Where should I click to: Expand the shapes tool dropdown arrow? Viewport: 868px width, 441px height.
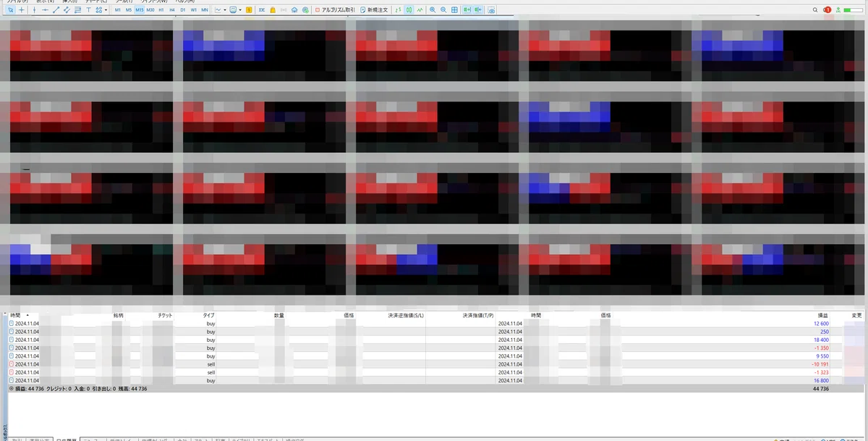click(106, 10)
